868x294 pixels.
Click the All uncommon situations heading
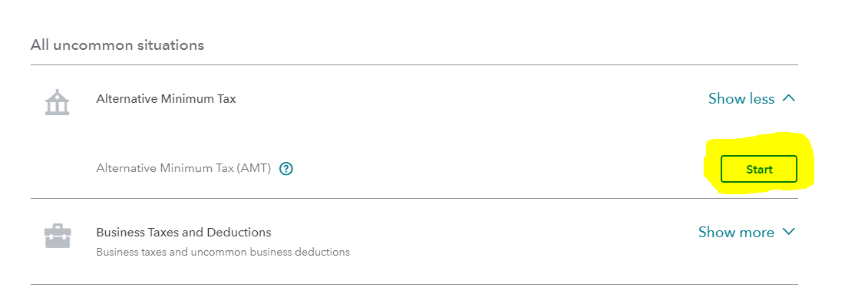[117, 45]
